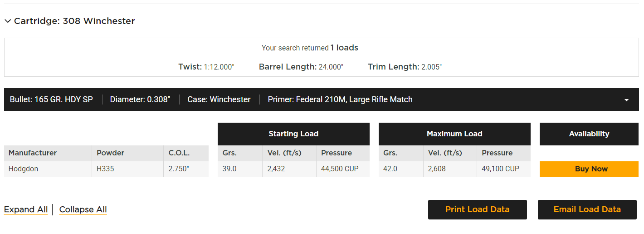Click the Manufacturer column header
Screen dimensions: 644x234
33,153
